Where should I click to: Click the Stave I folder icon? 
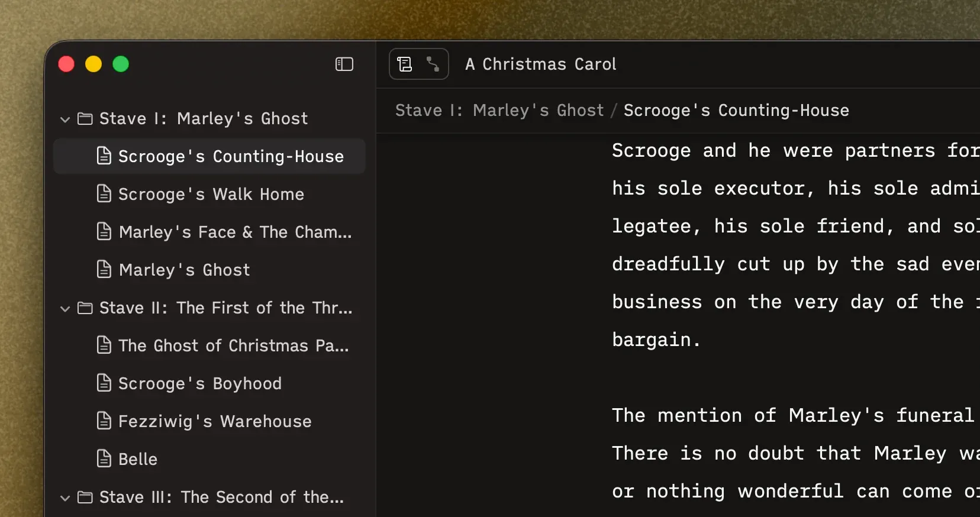click(x=85, y=119)
